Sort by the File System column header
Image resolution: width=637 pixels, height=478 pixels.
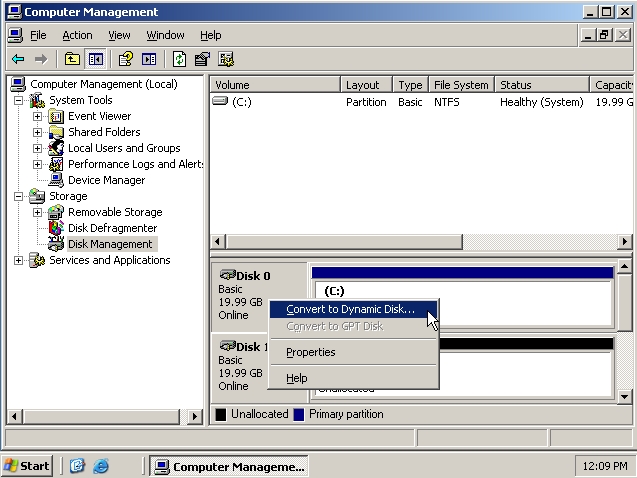coord(462,85)
